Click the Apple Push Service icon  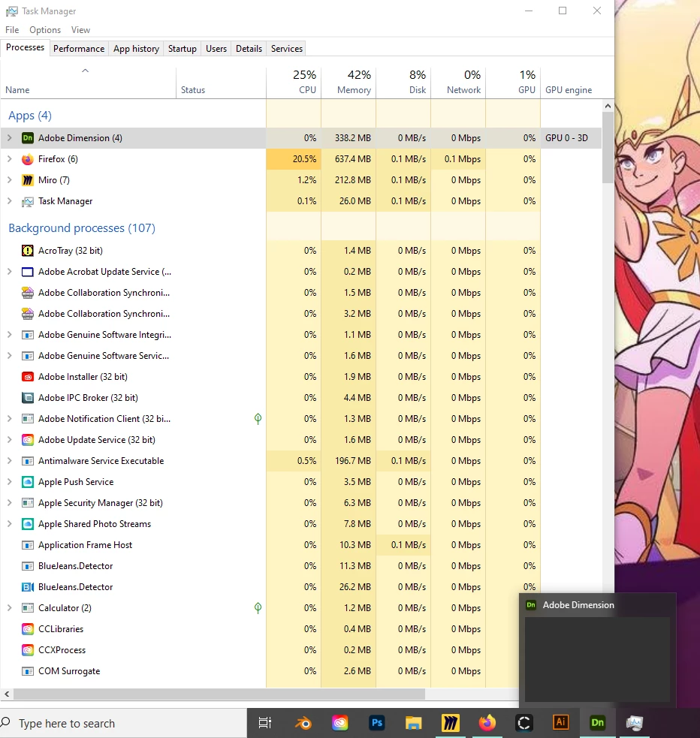pos(28,482)
